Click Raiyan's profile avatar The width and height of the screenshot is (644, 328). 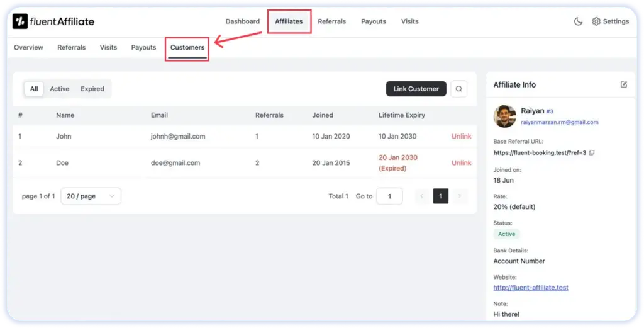(505, 116)
